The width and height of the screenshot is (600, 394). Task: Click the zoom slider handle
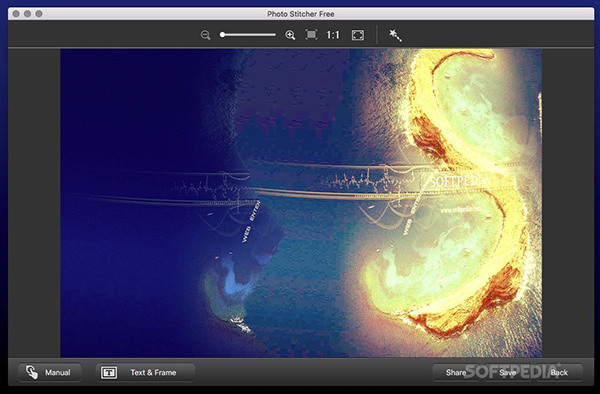222,35
